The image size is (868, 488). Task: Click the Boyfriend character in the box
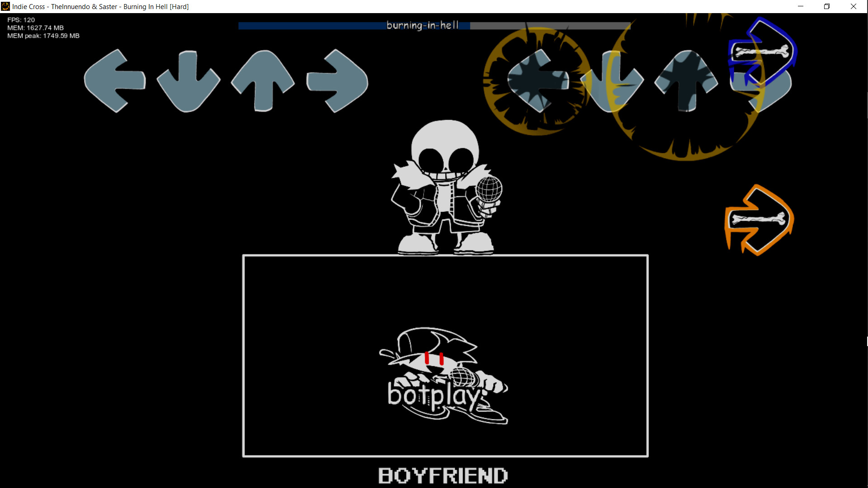tap(443, 375)
